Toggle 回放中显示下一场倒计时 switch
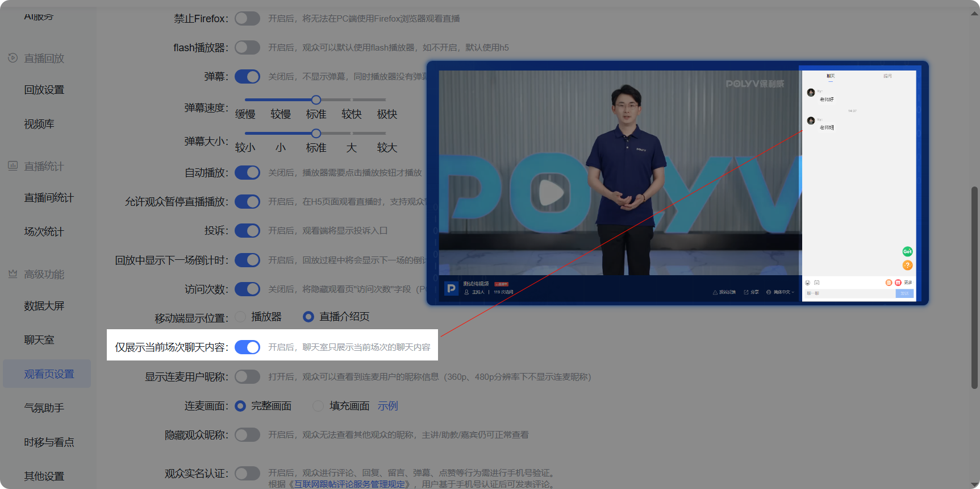The width and height of the screenshot is (980, 489). click(x=247, y=260)
